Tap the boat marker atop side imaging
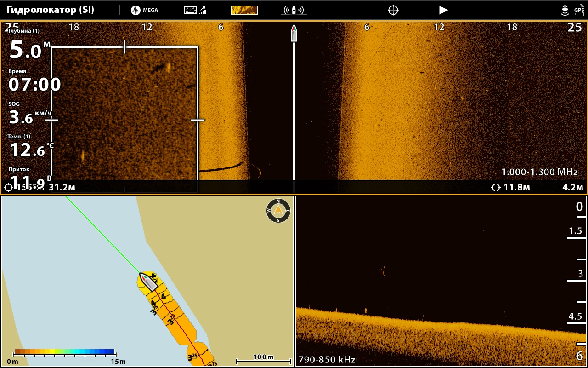Viewport: 588px width, 368px height. 294,33
